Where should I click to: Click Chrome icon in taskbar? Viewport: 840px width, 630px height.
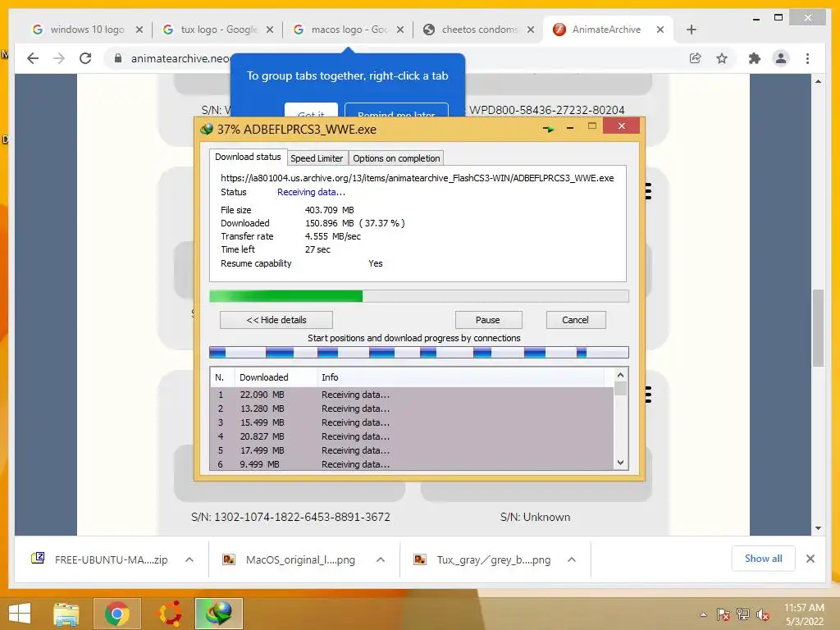point(116,614)
